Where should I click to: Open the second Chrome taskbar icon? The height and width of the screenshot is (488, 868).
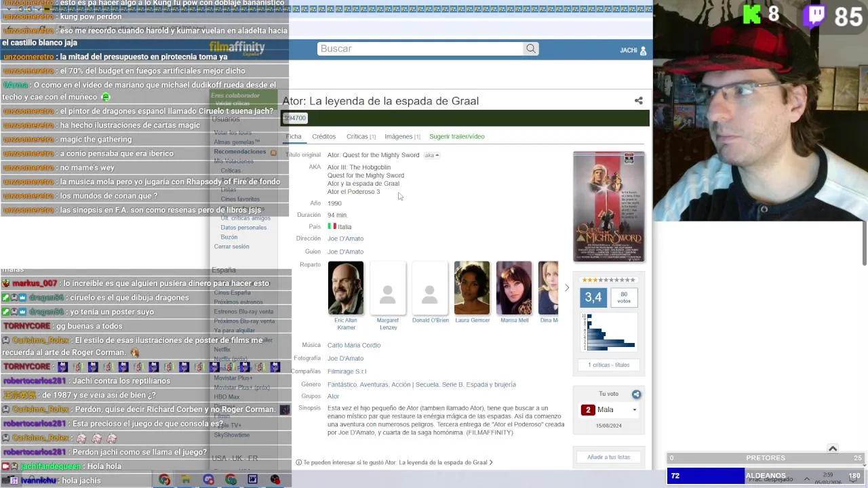coord(231,480)
